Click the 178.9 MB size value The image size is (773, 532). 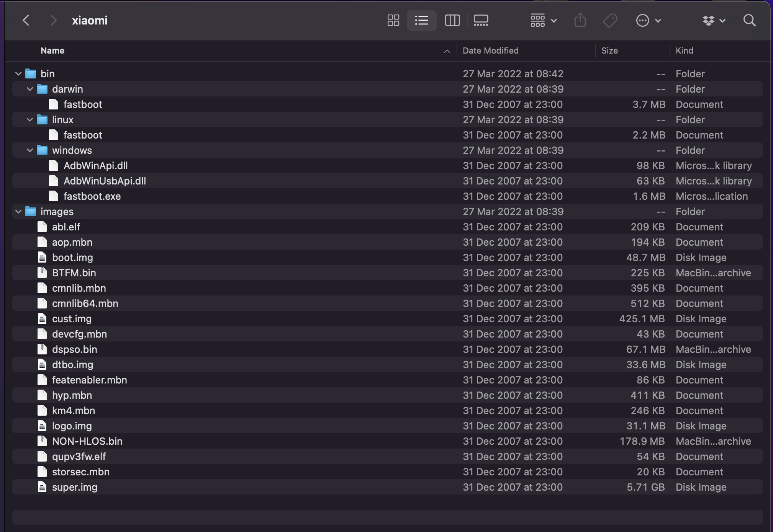pyautogui.click(x=642, y=441)
